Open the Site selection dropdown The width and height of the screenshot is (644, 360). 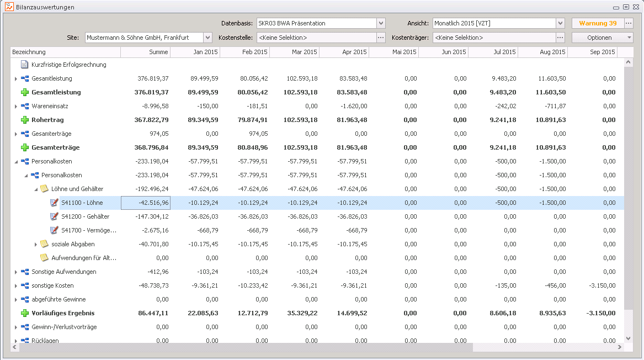[x=207, y=38]
